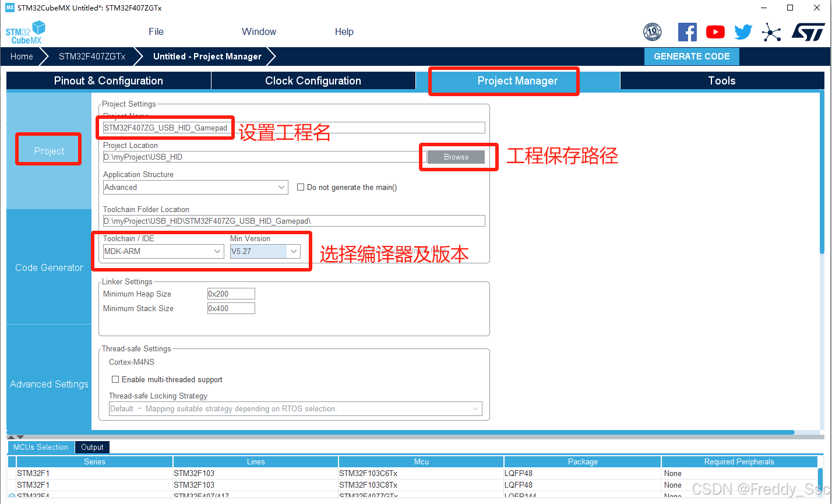Image resolution: width=832 pixels, height=504 pixels.
Task: Click the GENERATE CODE button
Action: click(x=692, y=57)
